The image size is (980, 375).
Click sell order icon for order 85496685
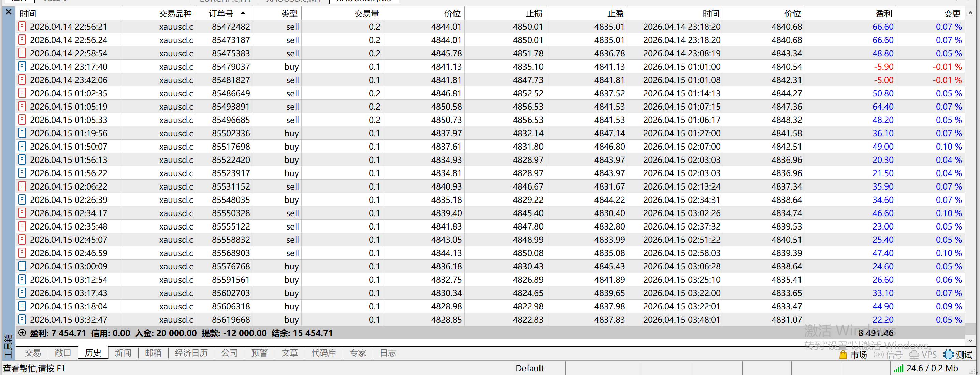click(22, 120)
